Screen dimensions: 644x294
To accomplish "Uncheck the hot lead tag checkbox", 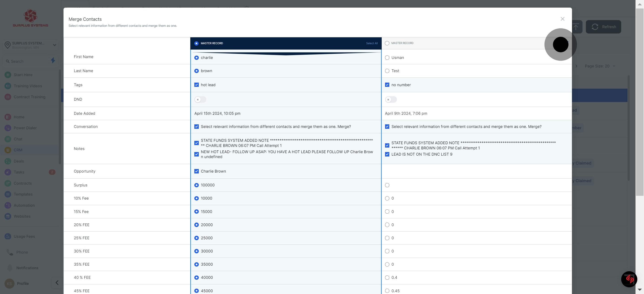I will tap(197, 85).
